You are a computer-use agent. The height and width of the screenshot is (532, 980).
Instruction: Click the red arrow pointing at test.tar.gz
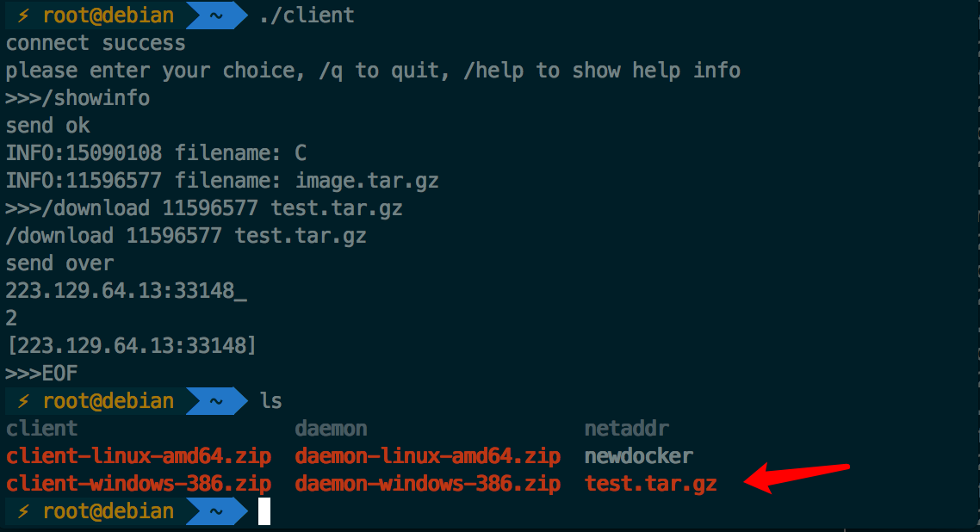coord(797,477)
